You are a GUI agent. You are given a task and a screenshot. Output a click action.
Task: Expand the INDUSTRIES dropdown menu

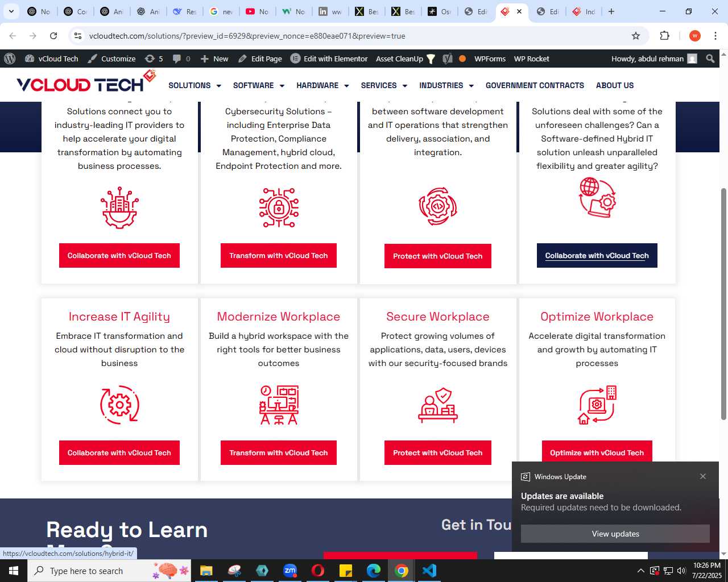[446, 85]
